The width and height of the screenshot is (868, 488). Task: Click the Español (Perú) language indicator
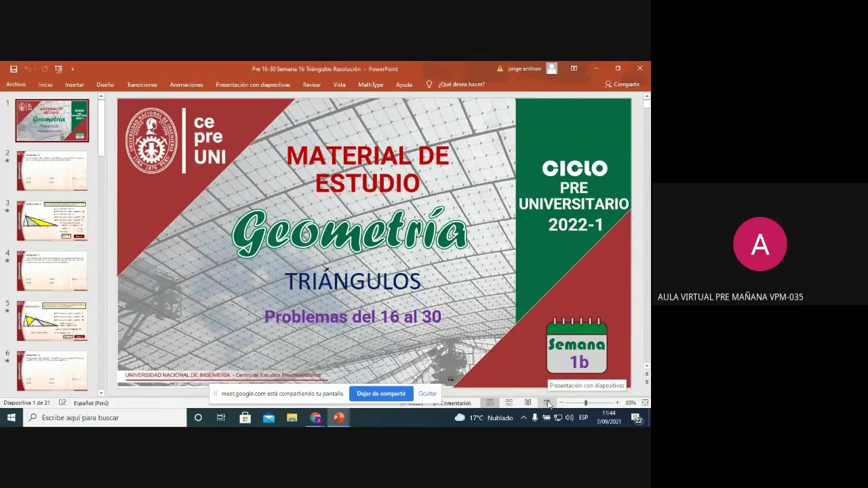pyautogui.click(x=91, y=403)
